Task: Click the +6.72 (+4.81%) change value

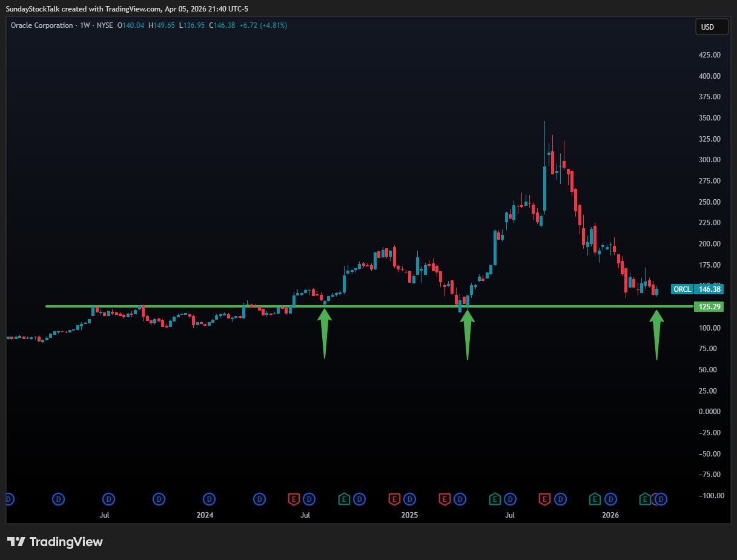Action: click(x=263, y=25)
